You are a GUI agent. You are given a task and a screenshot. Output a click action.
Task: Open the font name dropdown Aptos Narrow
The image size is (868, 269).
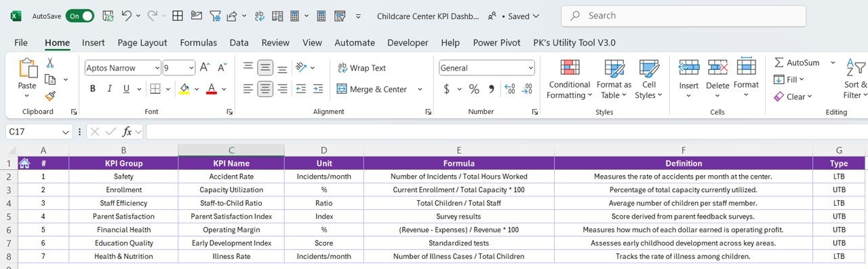pyautogui.click(x=157, y=68)
